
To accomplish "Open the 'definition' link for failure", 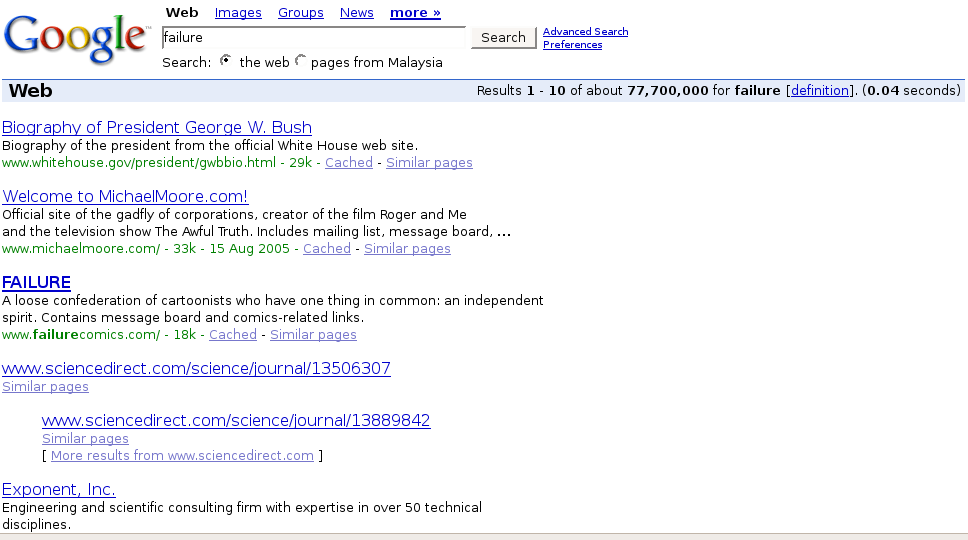I will [x=820, y=90].
